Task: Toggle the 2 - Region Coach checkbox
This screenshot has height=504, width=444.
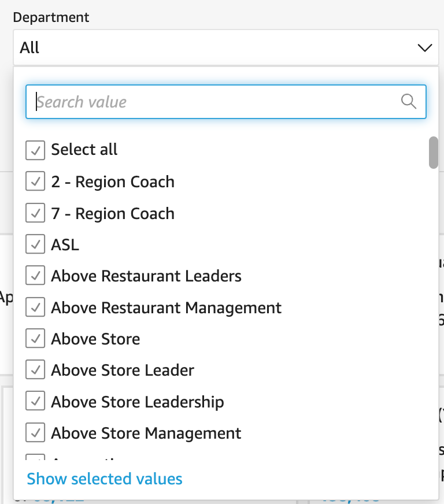Action: pos(35,182)
